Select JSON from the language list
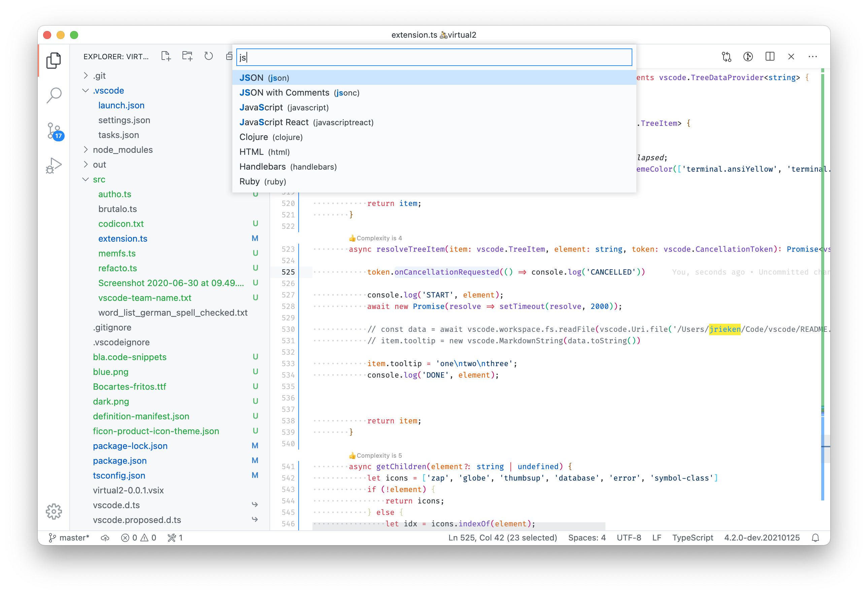The image size is (868, 595). point(264,78)
